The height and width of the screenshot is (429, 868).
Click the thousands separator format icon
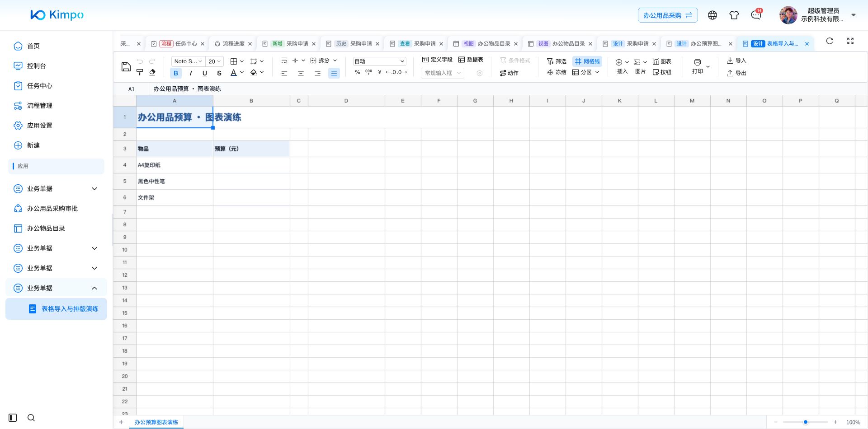[x=368, y=72]
